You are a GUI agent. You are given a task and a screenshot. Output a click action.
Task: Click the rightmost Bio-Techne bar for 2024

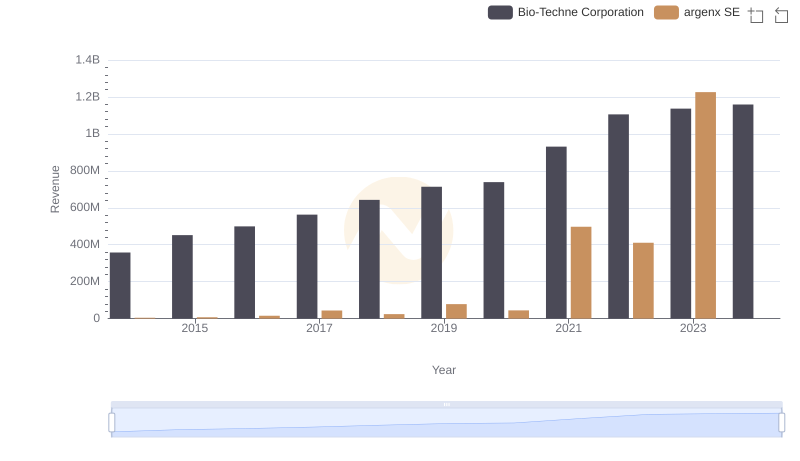click(743, 211)
